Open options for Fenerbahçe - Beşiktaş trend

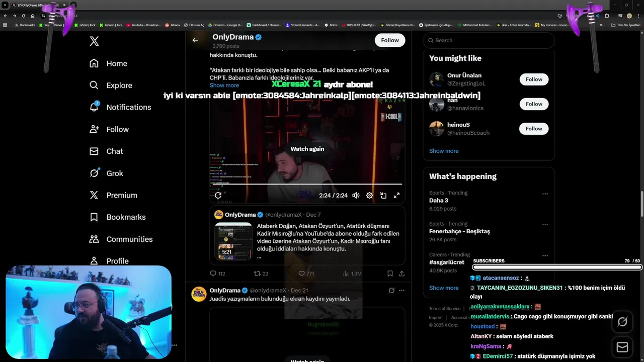coord(545,224)
